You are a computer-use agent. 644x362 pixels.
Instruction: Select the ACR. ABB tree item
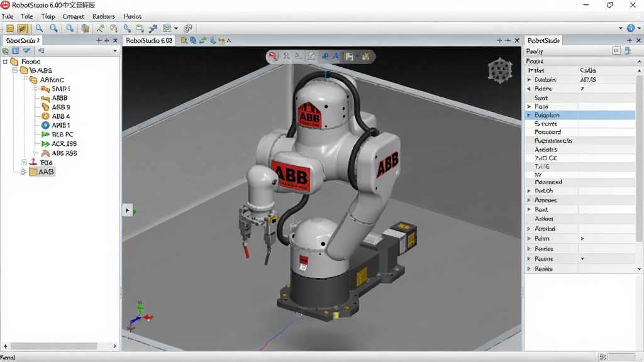(x=59, y=144)
